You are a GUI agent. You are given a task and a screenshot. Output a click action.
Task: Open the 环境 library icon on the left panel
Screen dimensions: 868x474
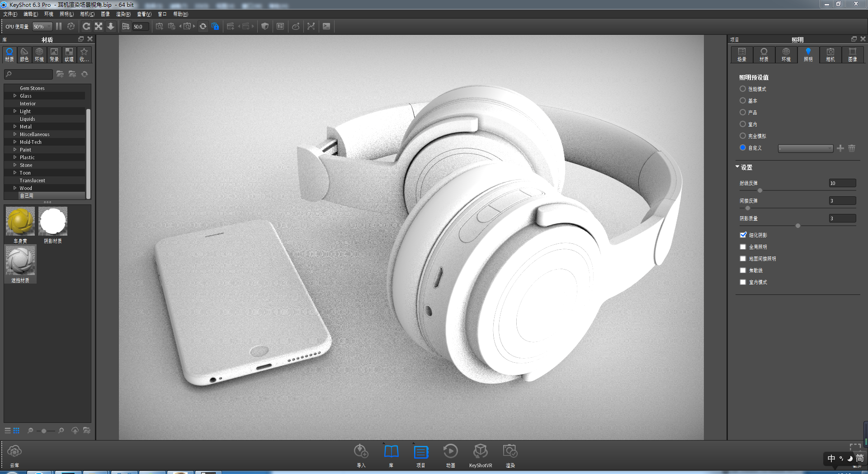[39, 55]
